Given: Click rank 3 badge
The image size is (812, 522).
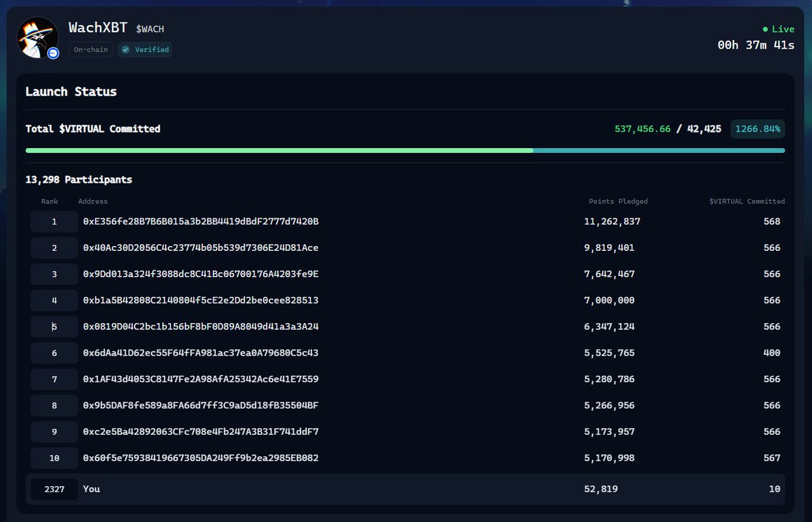Looking at the screenshot, I should tap(54, 275).
